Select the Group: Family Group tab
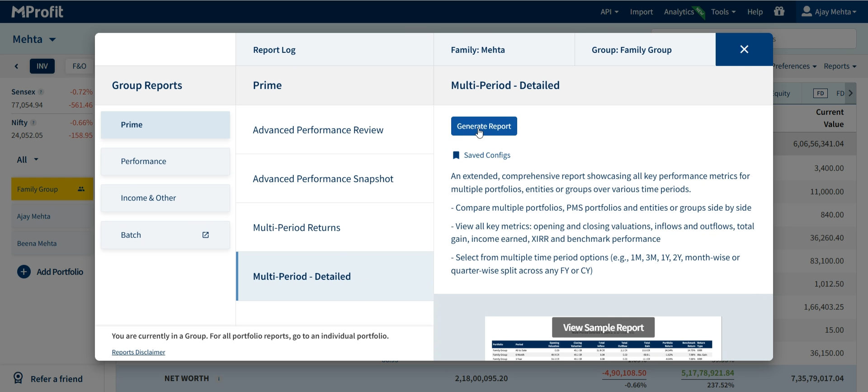 coord(645,50)
